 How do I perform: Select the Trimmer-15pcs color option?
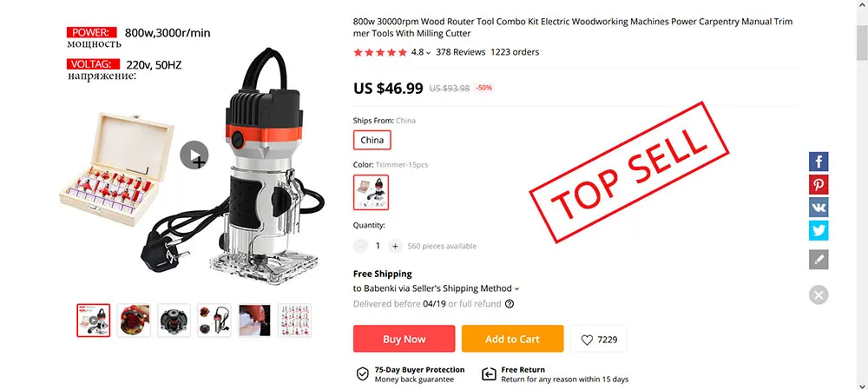[371, 192]
